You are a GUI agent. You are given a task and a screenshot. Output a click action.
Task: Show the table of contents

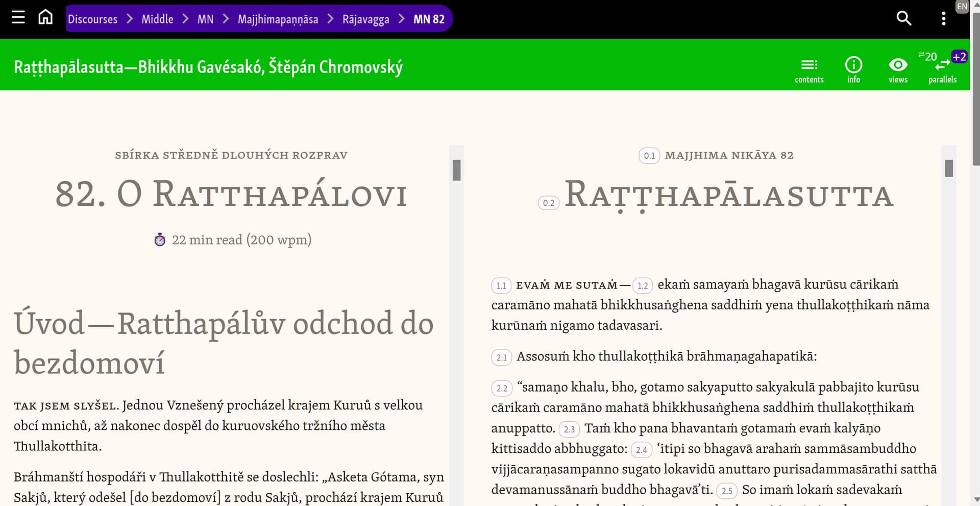[809, 70]
